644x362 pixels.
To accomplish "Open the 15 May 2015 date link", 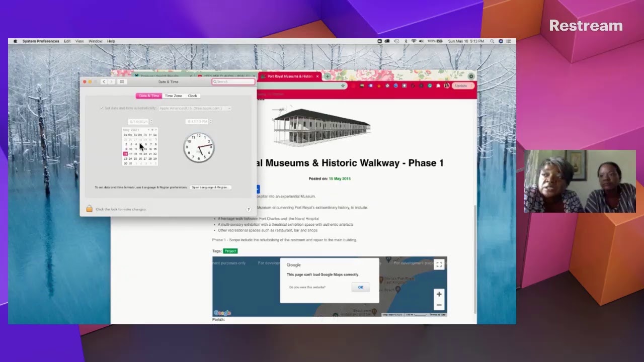I will click(340, 178).
